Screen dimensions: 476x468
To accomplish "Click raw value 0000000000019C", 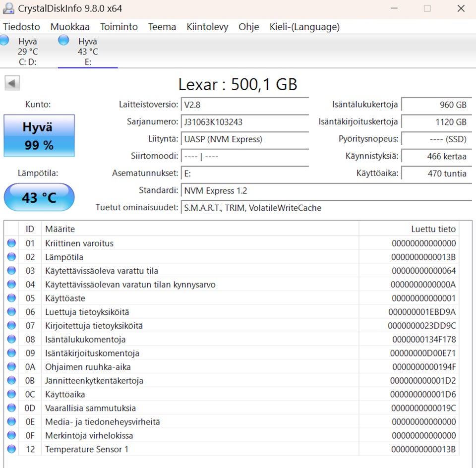I will point(423,408).
